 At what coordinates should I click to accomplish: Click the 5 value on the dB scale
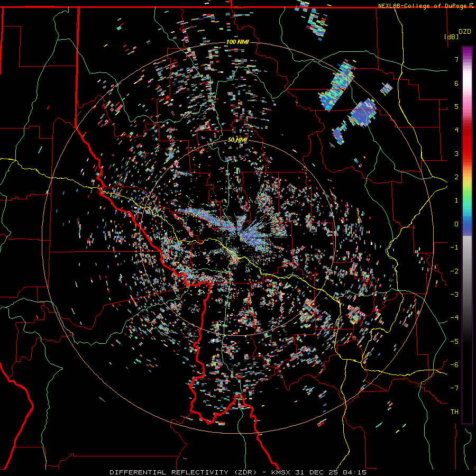coord(456,106)
